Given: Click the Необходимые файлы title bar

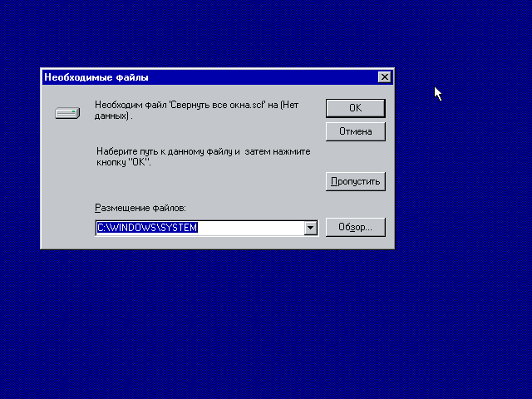Looking at the screenshot, I should tap(217, 77).
